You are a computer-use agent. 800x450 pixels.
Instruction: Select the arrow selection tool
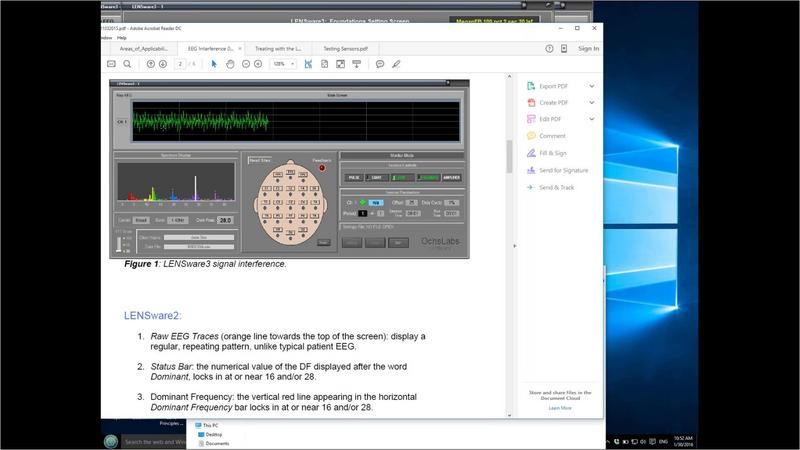point(214,64)
